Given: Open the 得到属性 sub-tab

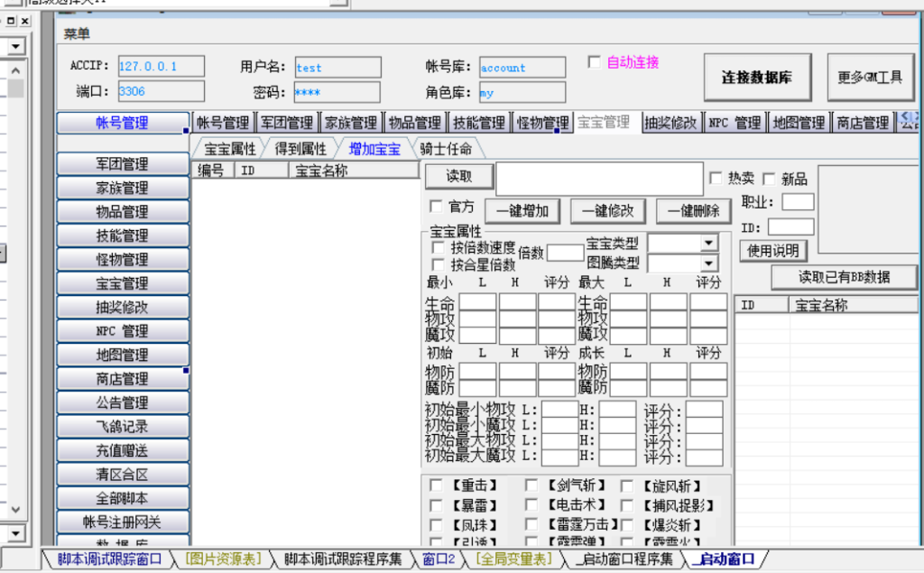Looking at the screenshot, I should click(x=300, y=149).
